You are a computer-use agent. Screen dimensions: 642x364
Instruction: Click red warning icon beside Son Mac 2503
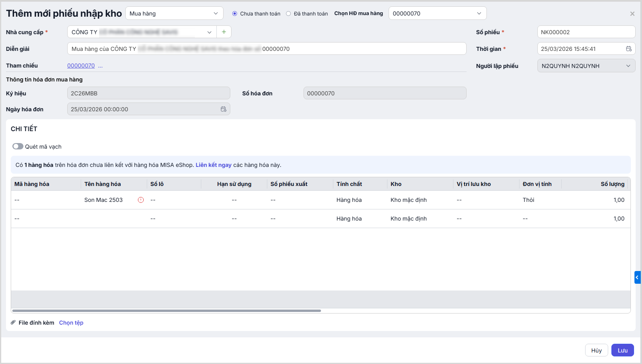[x=141, y=200]
